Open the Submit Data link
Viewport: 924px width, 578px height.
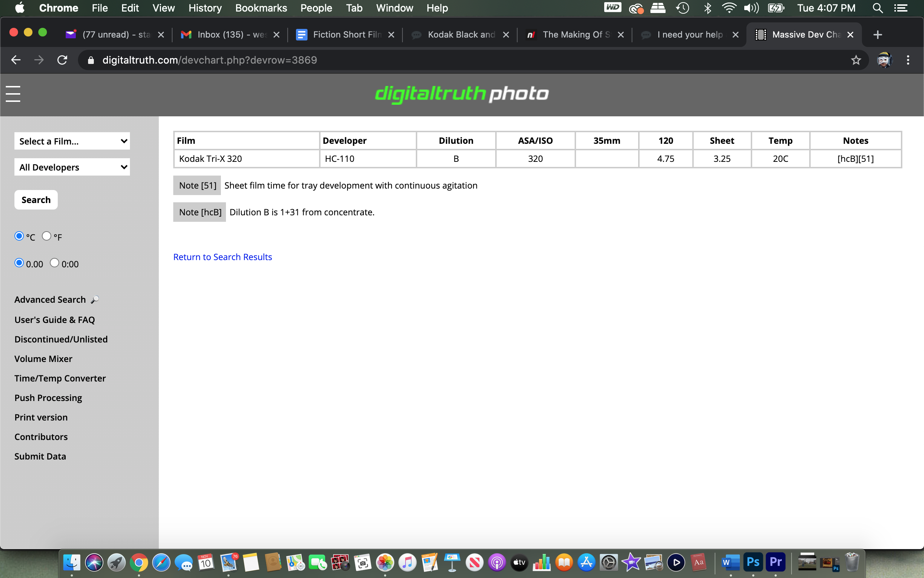coord(40,456)
